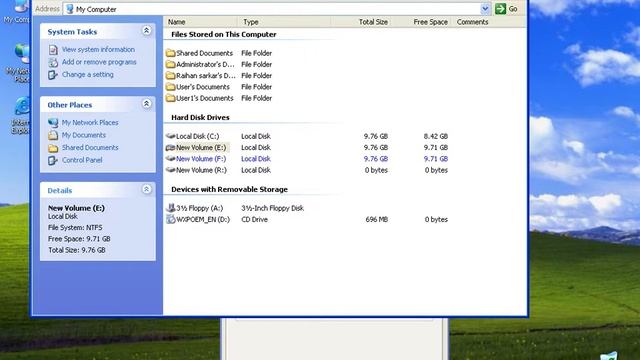The width and height of the screenshot is (640, 360).
Task: Open My Documents in Other Places
Action: pos(83,135)
